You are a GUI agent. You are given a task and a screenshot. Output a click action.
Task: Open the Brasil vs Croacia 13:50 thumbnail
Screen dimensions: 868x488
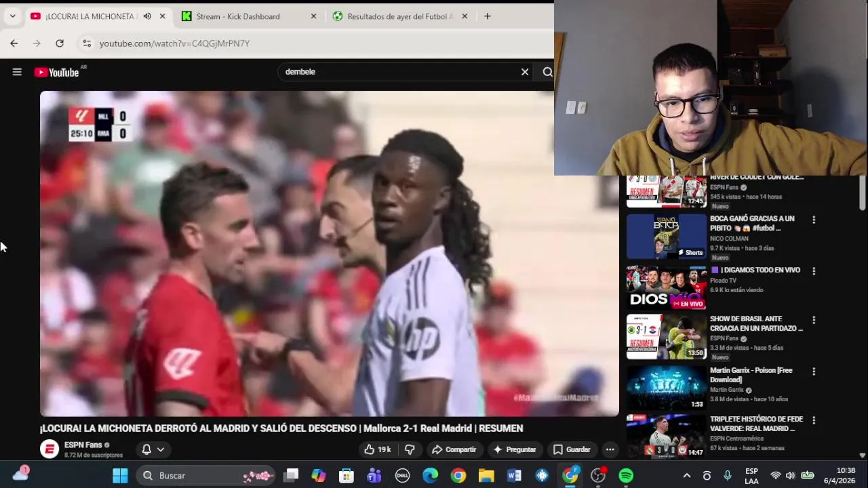pos(667,337)
